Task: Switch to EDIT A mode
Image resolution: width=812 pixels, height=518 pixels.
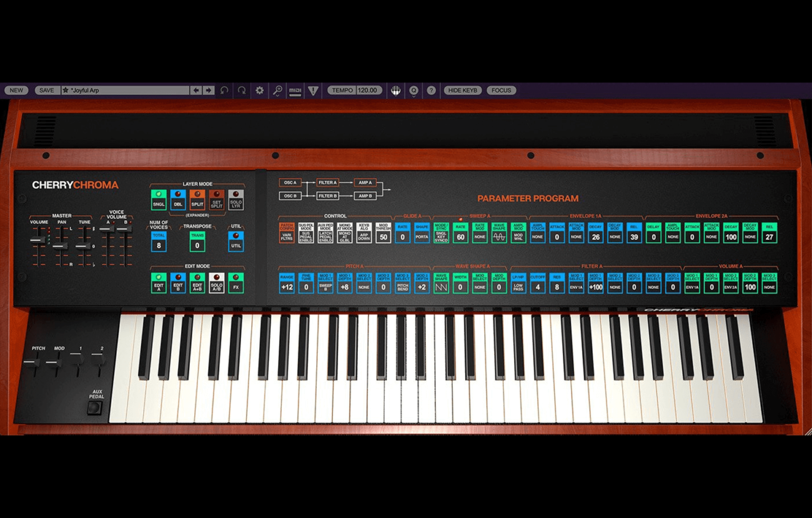Action: pyautogui.click(x=159, y=283)
